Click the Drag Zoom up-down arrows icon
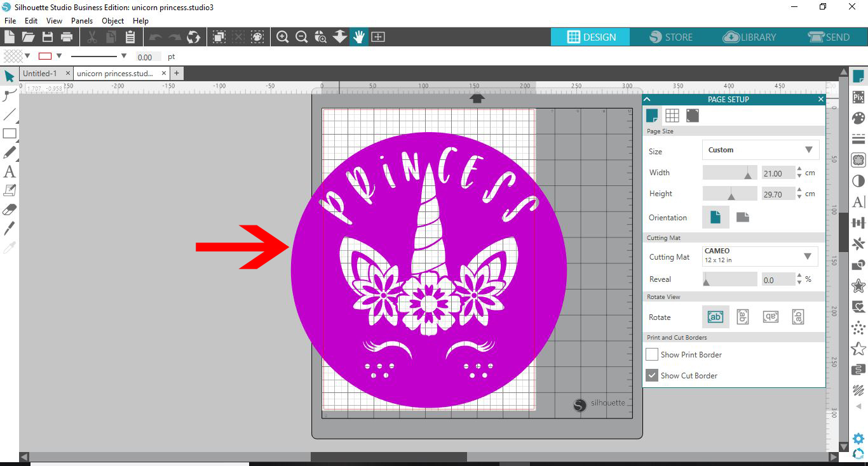Image resolution: width=868 pixels, height=466 pixels. (340, 37)
